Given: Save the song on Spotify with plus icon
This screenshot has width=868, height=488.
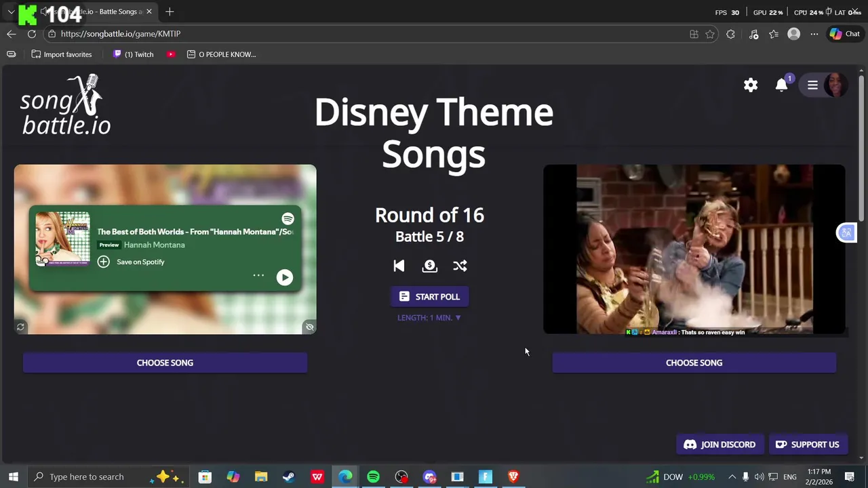Looking at the screenshot, I should pyautogui.click(x=103, y=262).
